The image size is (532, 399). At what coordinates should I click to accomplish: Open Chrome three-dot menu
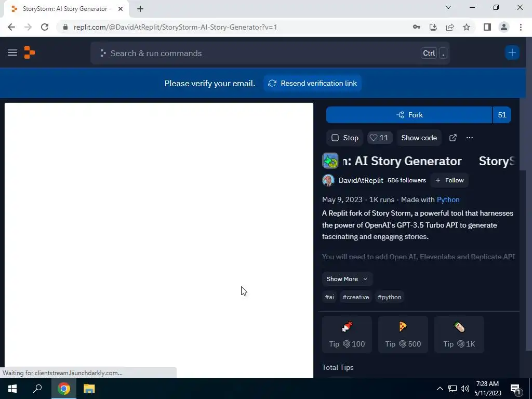pos(521,27)
